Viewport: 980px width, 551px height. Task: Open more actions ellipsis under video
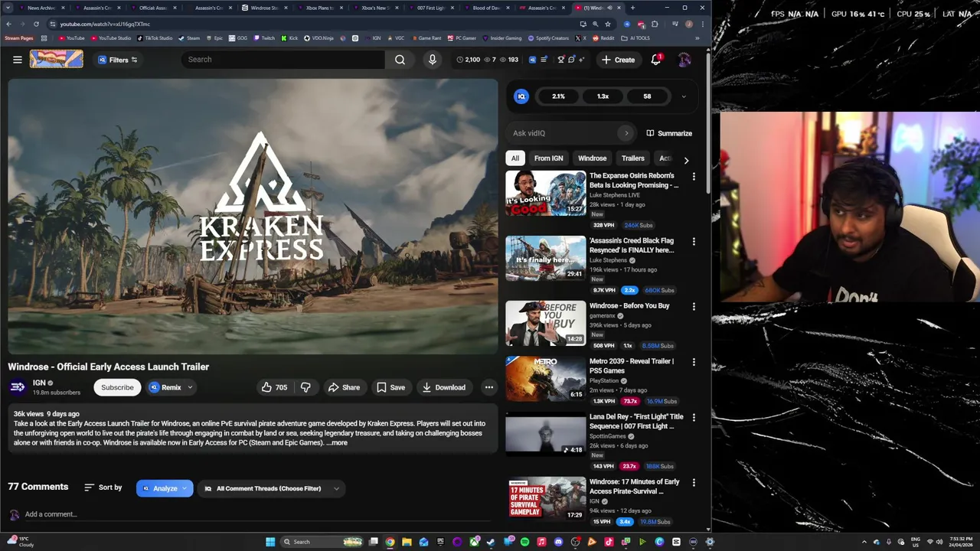pyautogui.click(x=488, y=387)
